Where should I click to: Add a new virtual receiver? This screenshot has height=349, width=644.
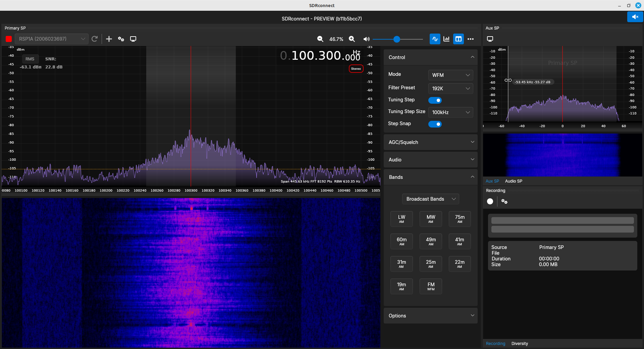pos(109,39)
